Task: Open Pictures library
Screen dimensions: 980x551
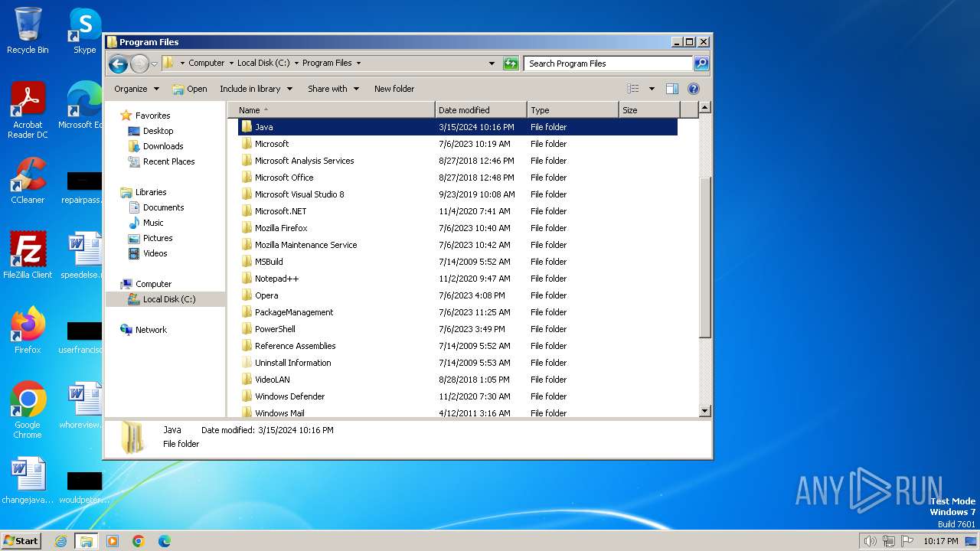Action: pyautogui.click(x=158, y=238)
